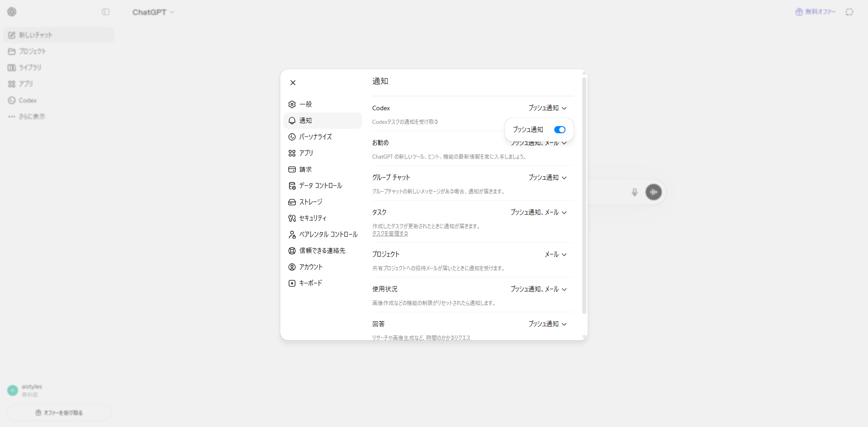Click the shield icon beside セキュリティ
Viewport: 868px width, 427px height.
click(x=292, y=218)
